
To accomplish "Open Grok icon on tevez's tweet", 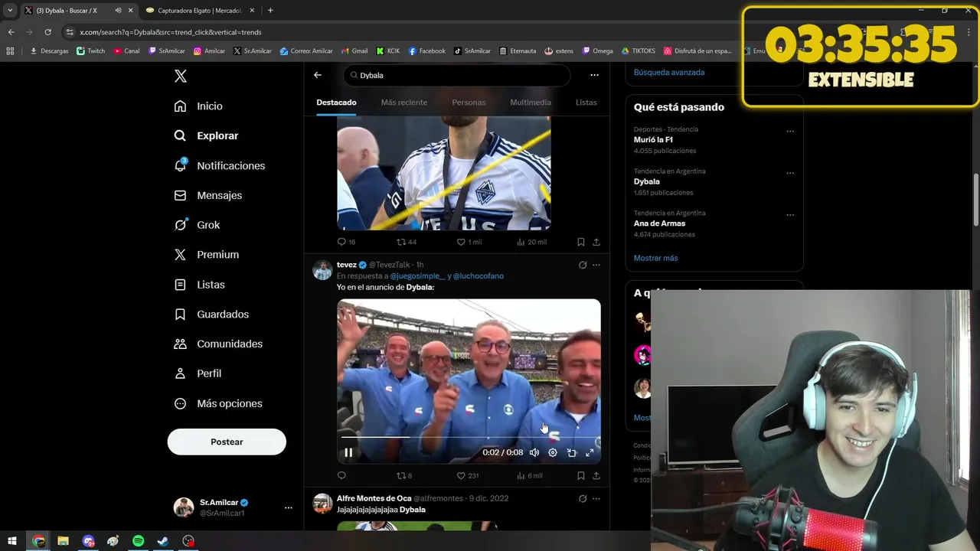I will (x=583, y=265).
